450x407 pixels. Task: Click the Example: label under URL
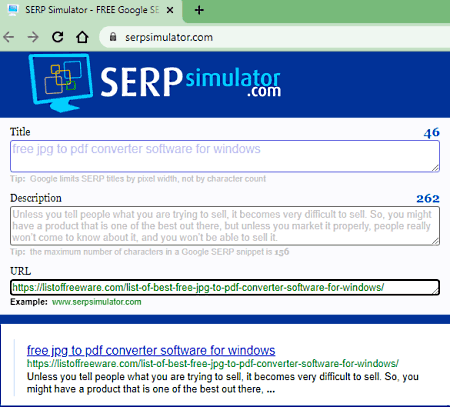click(x=29, y=302)
